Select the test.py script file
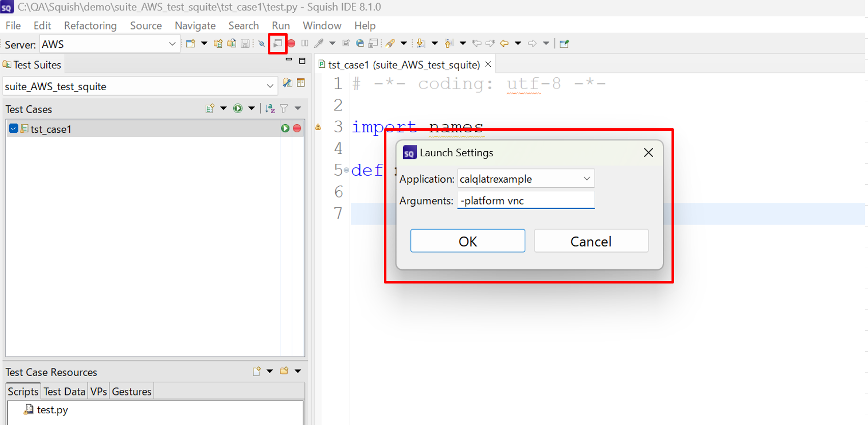Viewport: 868px width, 425px height. pos(52,410)
